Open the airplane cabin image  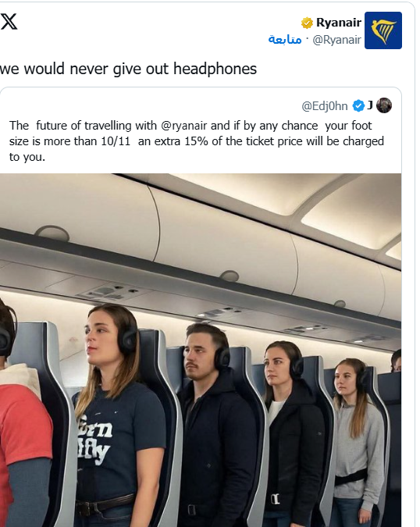pyautogui.click(x=201, y=350)
